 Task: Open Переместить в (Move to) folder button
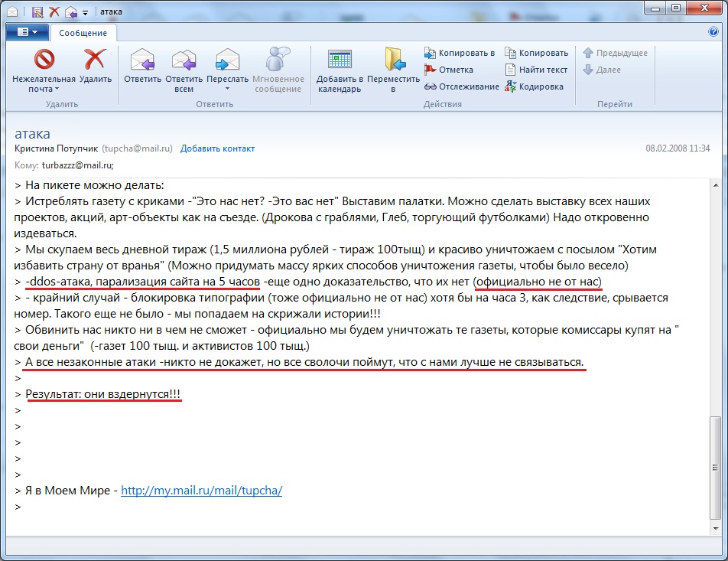[393, 70]
